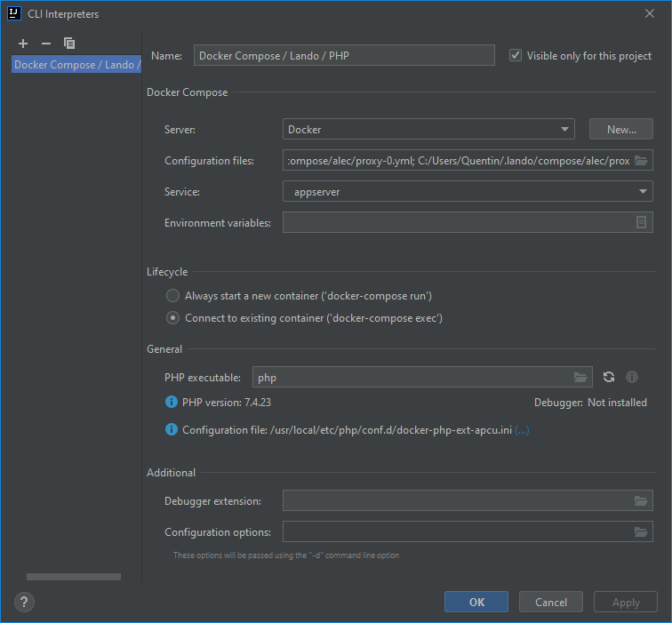Click the plus icon to add interpreter
Image resolution: width=672 pixels, height=623 pixels.
click(23, 44)
